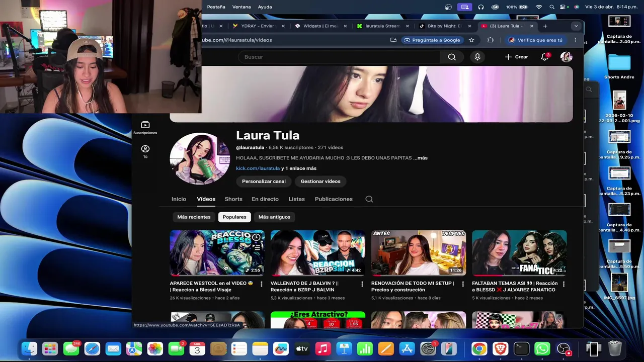Switch to the En directo tab
Screen dimensions: 644x362
[265, 199]
